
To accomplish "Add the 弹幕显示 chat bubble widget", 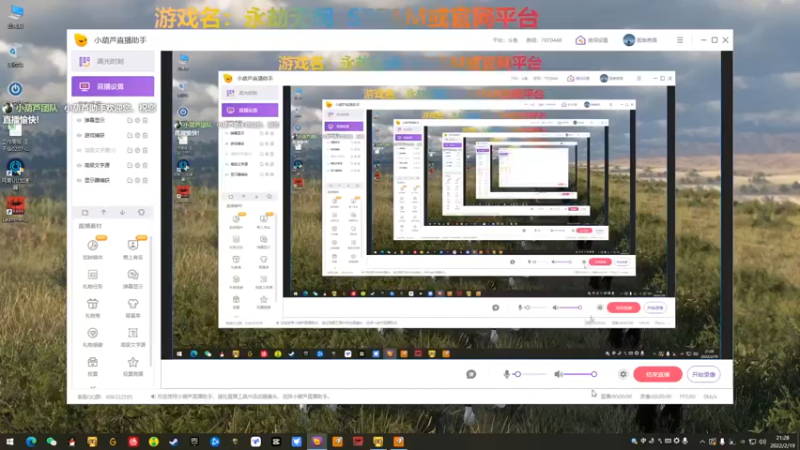I will (x=133, y=279).
